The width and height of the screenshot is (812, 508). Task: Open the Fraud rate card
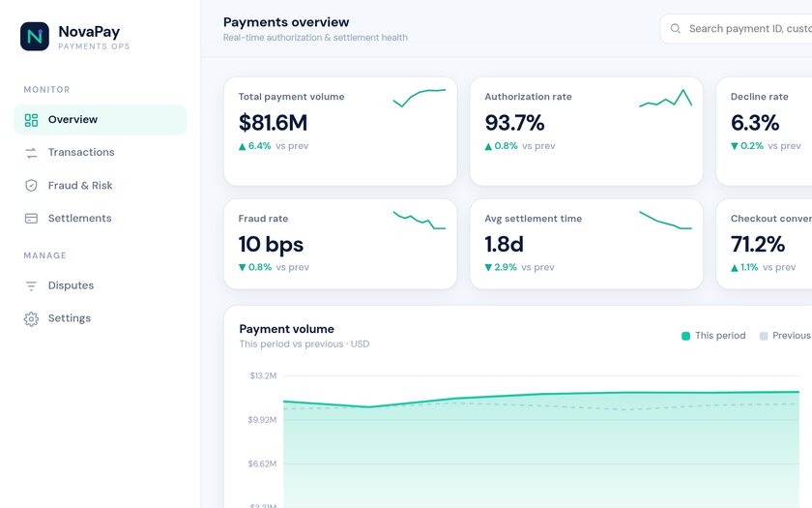pos(340,244)
